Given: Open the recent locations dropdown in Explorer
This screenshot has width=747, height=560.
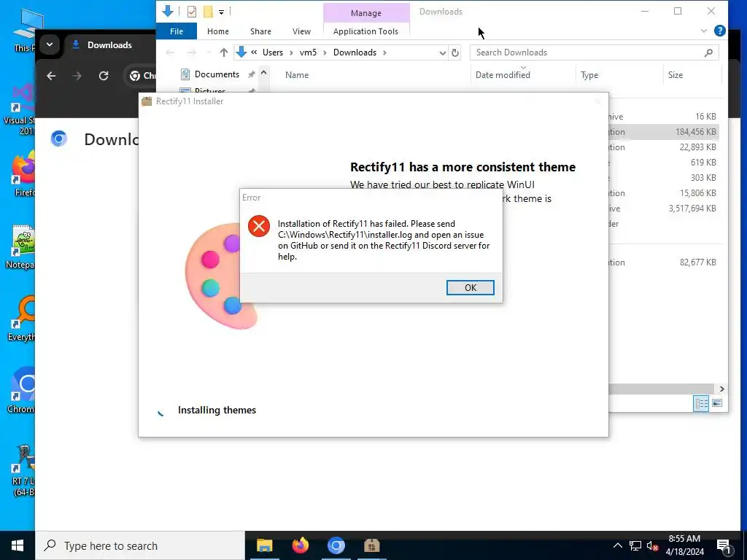Looking at the screenshot, I should [x=209, y=52].
